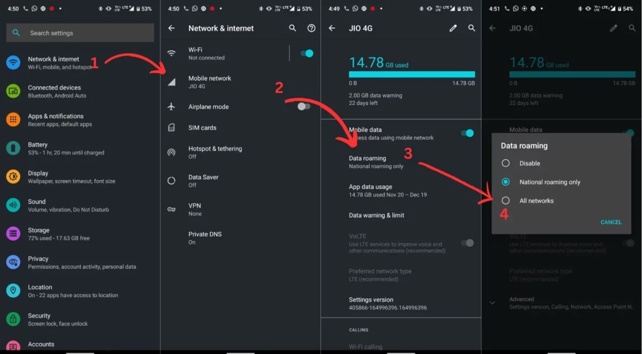
Task: Choose the All networks radio option
Action: pos(505,201)
